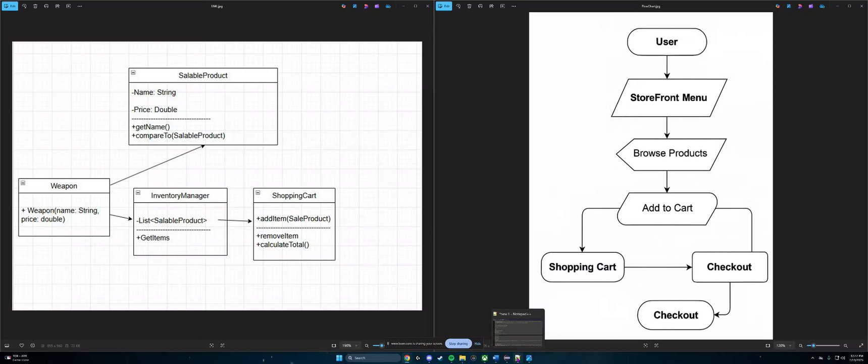Click the Edit button in UML.jpg window
Screen dimensions: 868x364
coord(10,6)
